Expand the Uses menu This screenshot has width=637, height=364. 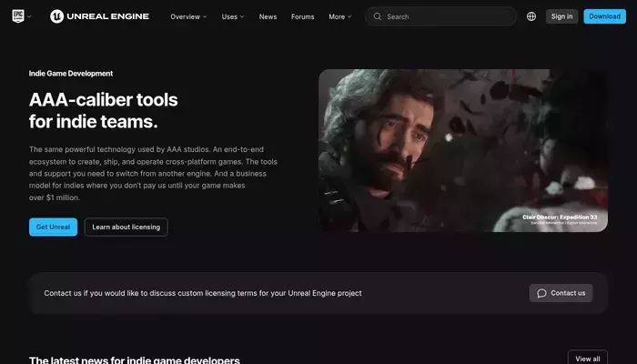tap(233, 16)
